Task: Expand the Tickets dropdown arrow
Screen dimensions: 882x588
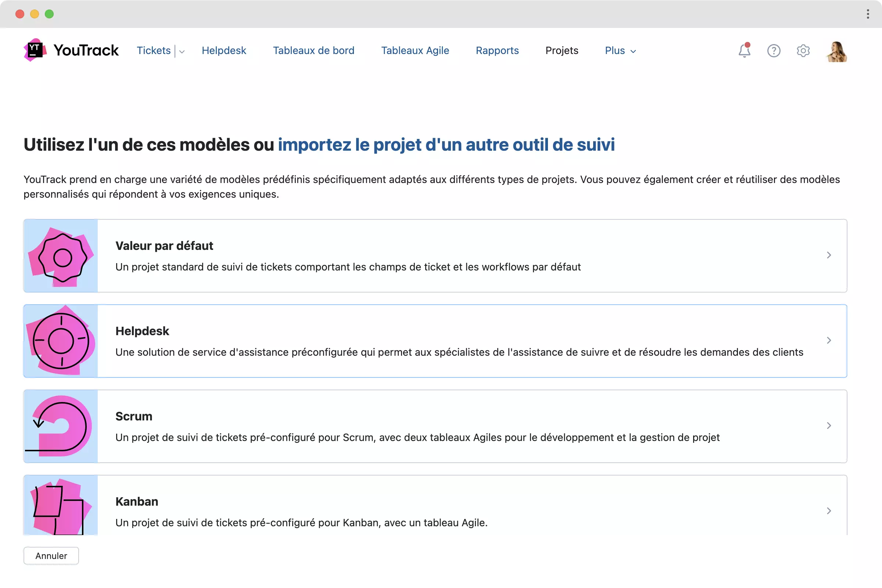Action: coord(182,51)
